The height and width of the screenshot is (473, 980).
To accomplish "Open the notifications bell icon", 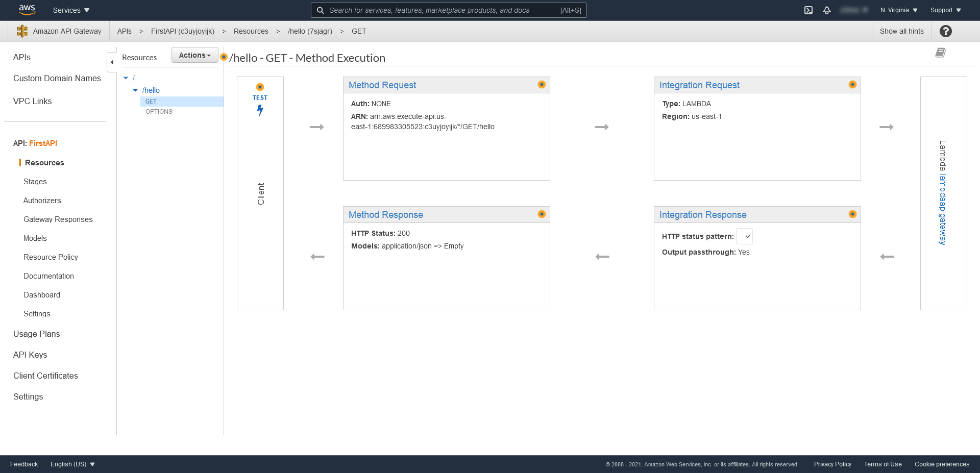I will pyautogui.click(x=827, y=10).
